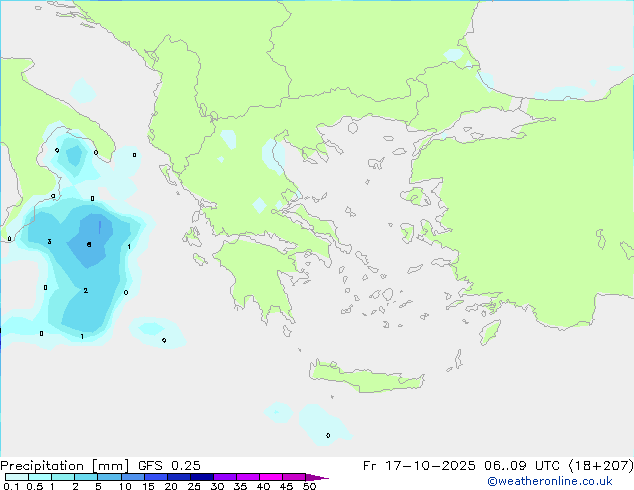Screen dimensions: 634x490
Task: Click the '3' precipitation value on map
Action: [49, 242]
